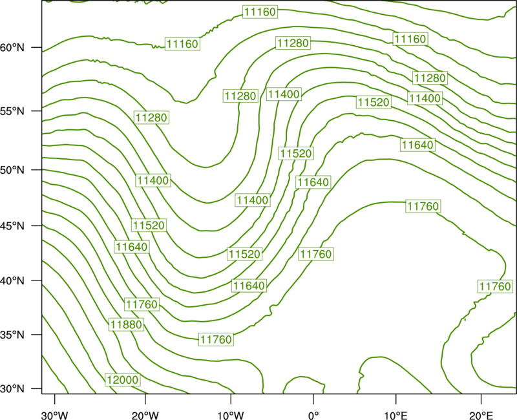Click the 50°N latitude tick label
The width and height of the screenshot is (517, 420).
click(x=12, y=170)
